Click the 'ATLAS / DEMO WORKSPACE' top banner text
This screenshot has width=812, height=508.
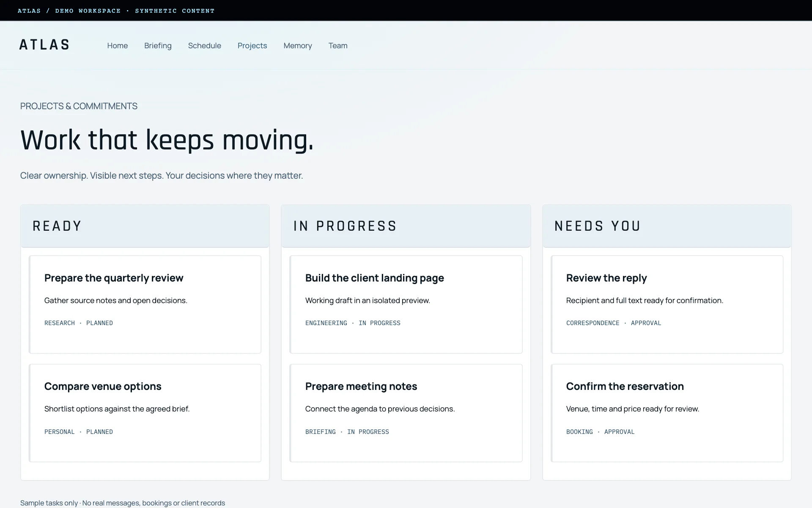(x=116, y=11)
